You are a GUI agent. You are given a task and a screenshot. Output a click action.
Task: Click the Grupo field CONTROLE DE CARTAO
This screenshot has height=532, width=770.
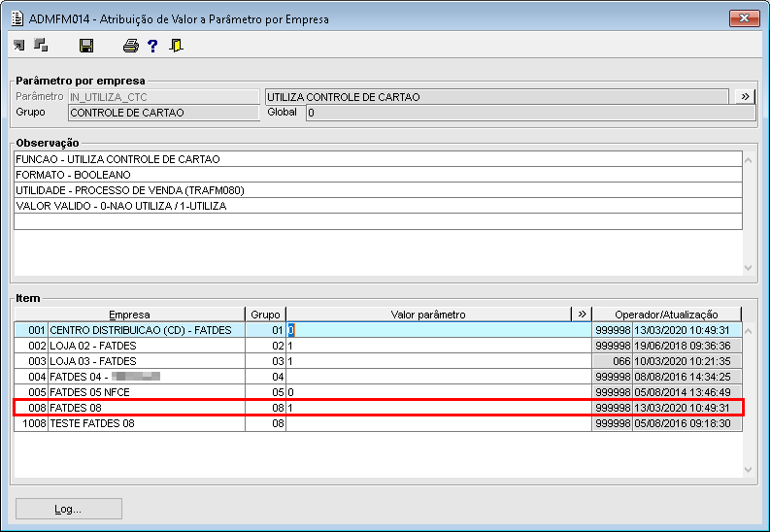pyautogui.click(x=164, y=113)
